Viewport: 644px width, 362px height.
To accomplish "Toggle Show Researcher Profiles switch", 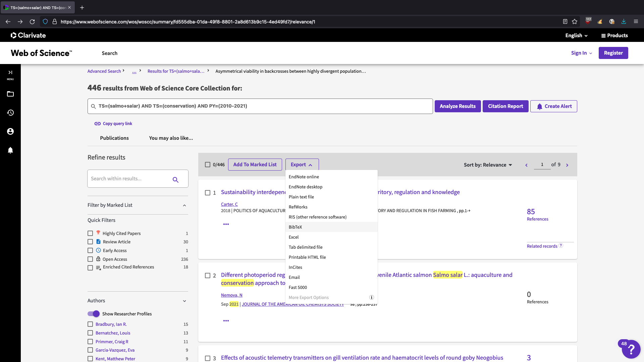I will 94,314.
